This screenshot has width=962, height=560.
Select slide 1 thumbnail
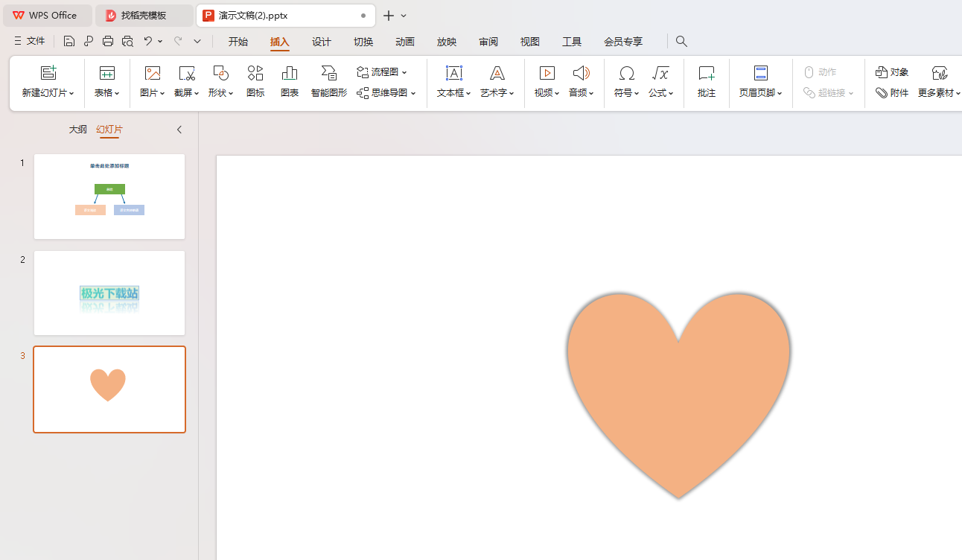[109, 197]
